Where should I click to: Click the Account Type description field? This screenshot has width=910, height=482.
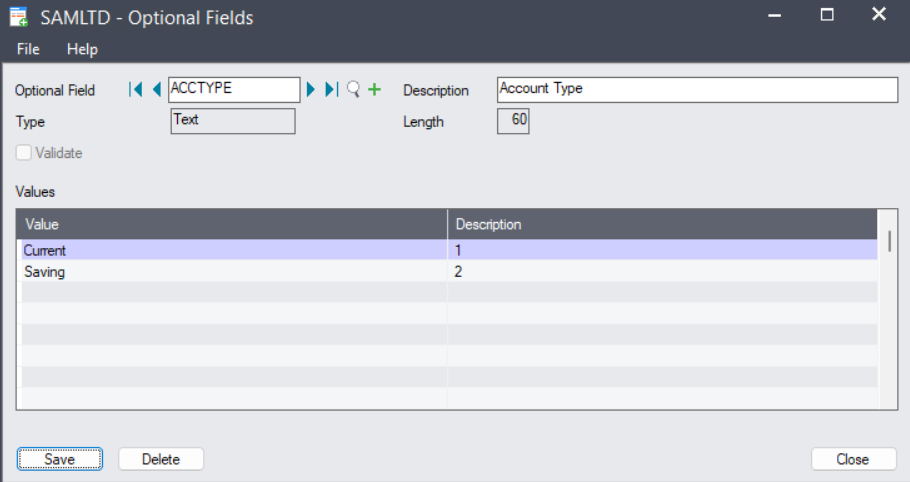point(697,89)
